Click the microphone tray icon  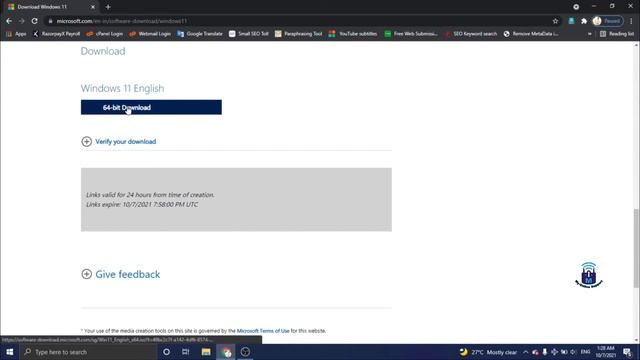(x=544, y=352)
